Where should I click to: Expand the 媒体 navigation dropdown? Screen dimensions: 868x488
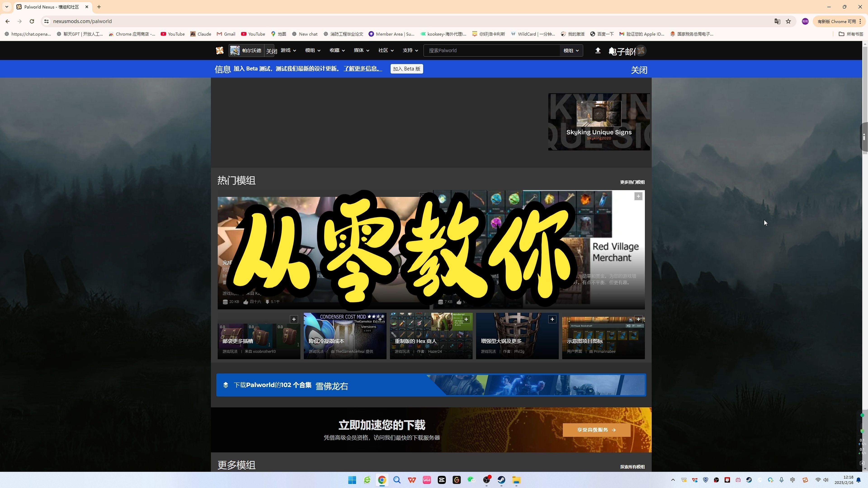click(362, 51)
